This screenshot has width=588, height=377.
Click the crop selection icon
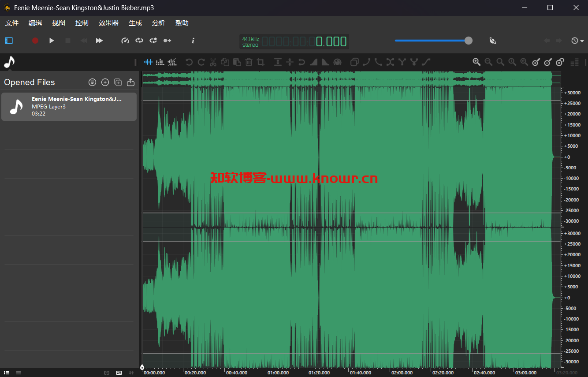pos(261,62)
